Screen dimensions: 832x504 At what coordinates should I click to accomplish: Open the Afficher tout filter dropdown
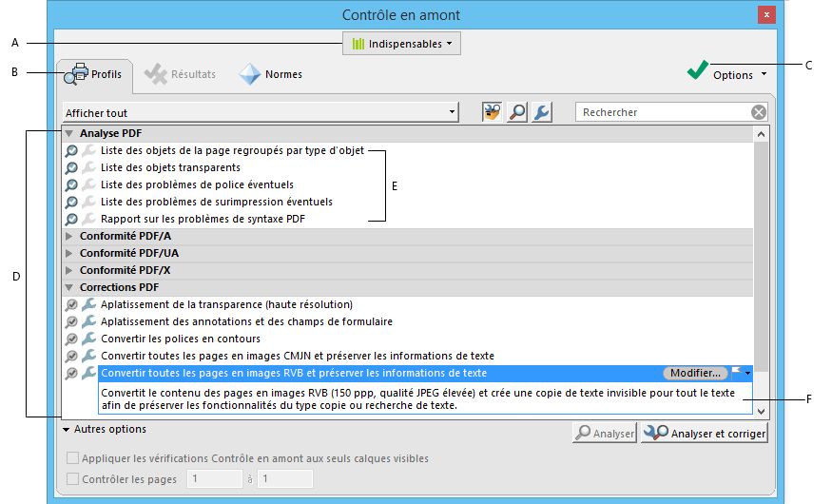261,112
